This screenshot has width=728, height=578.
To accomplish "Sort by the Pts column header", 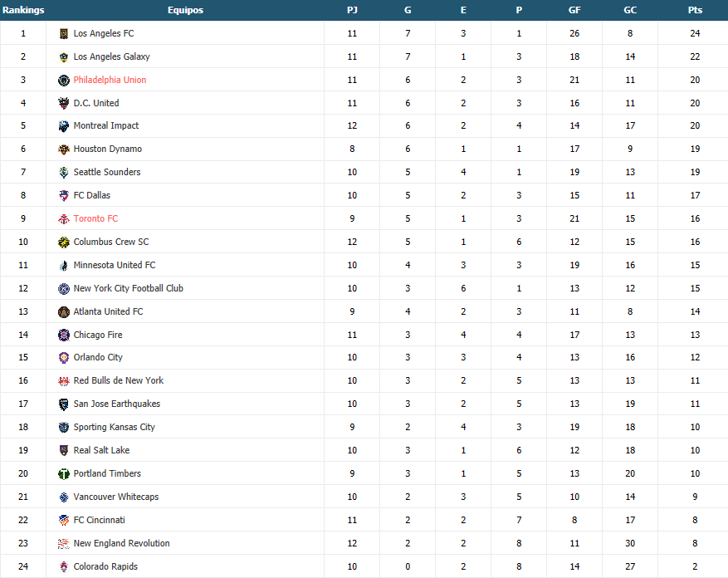I will [x=695, y=10].
